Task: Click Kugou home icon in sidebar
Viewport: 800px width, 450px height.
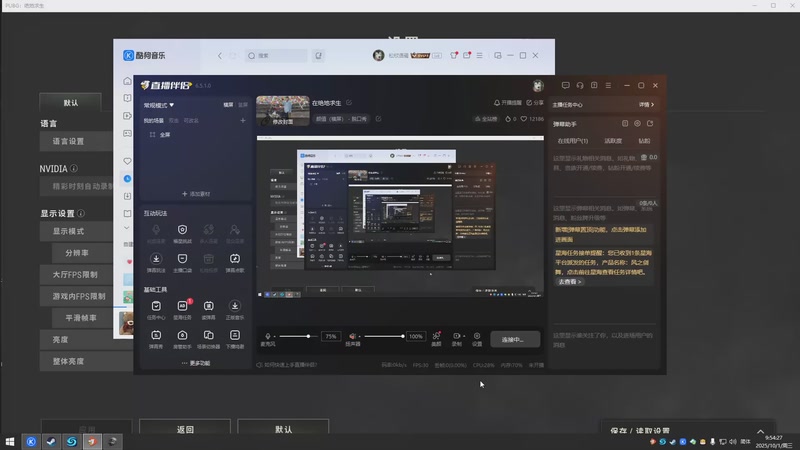Action: 127,81
